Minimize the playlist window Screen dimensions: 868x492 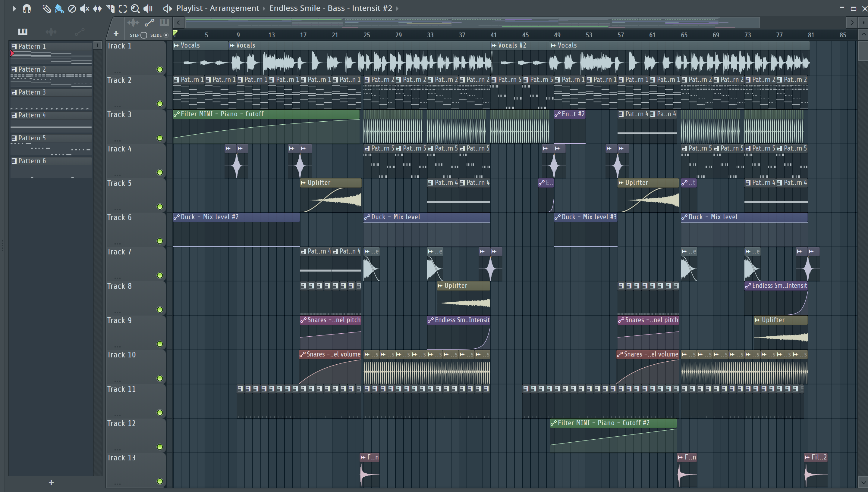(842, 8)
